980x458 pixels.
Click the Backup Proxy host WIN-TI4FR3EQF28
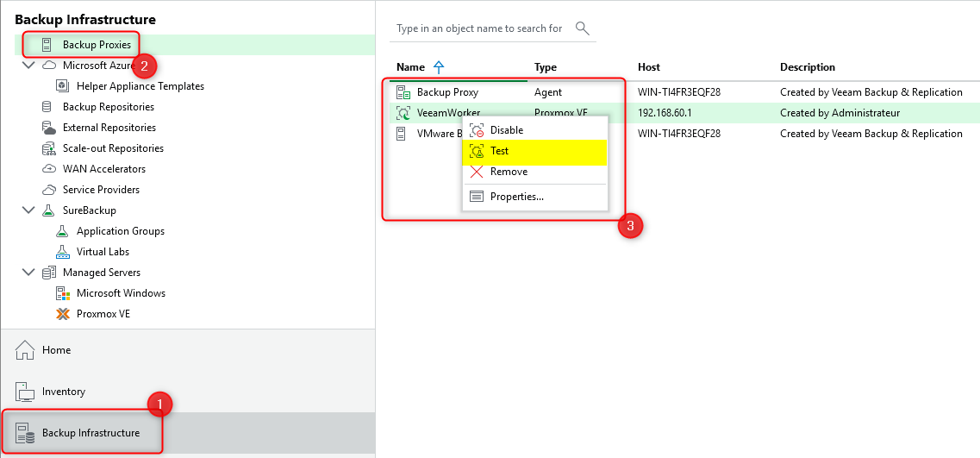tap(679, 92)
